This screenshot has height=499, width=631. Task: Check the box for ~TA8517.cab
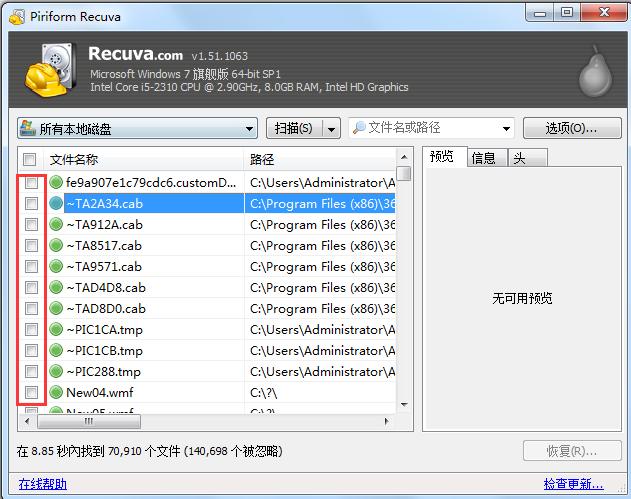(x=31, y=245)
